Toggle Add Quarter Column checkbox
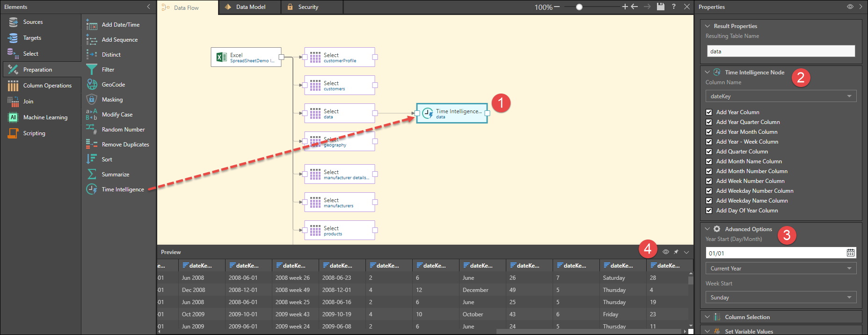The width and height of the screenshot is (868, 335). click(709, 152)
